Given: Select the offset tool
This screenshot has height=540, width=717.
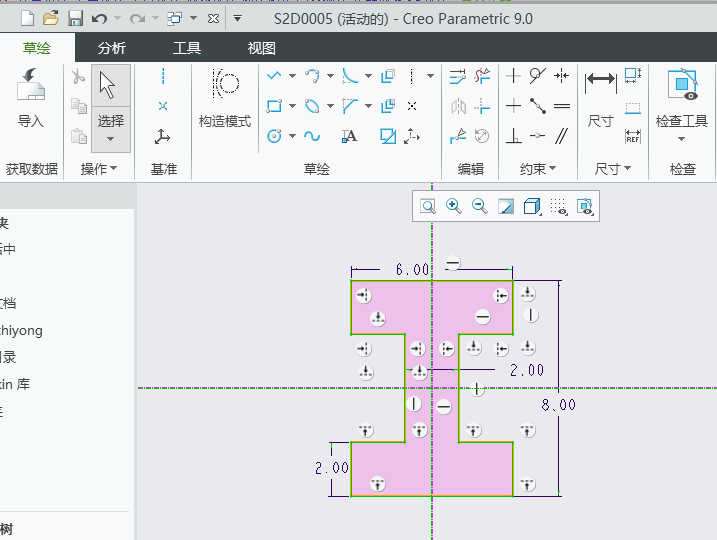Looking at the screenshot, I should (x=388, y=76).
